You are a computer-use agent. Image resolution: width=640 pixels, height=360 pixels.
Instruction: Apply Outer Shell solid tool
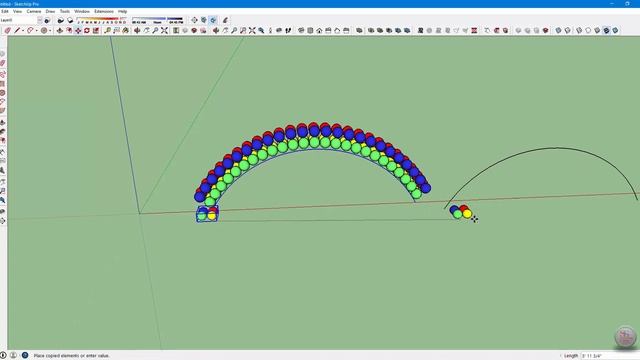[x=359, y=30]
